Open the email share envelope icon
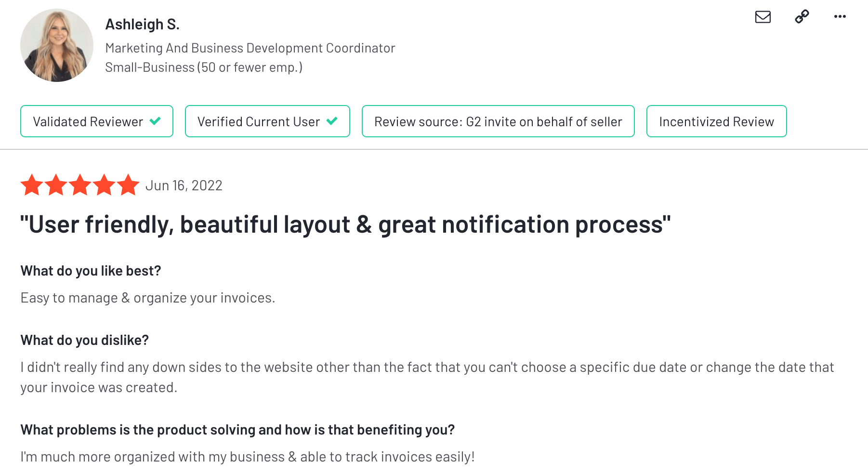The width and height of the screenshot is (868, 475). 763,17
